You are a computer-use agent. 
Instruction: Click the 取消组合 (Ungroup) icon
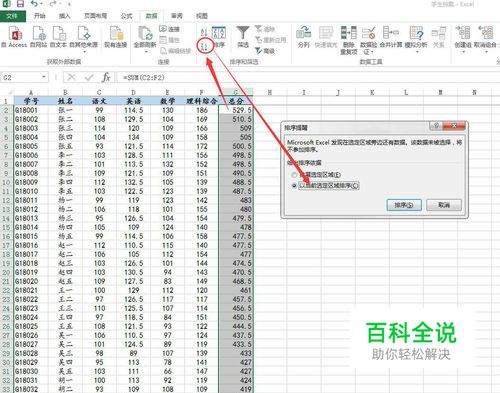(485, 33)
